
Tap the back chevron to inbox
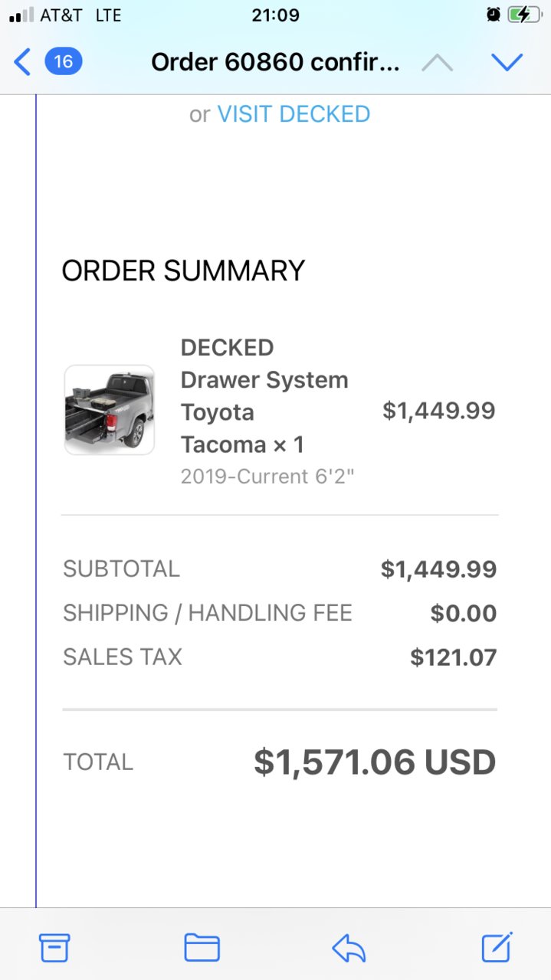(22, 62)
